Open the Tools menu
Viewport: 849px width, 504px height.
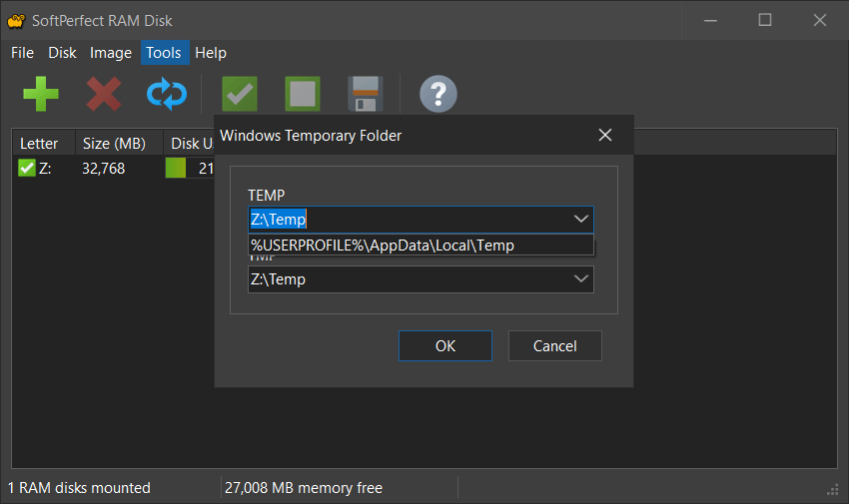tap(164, 53)
